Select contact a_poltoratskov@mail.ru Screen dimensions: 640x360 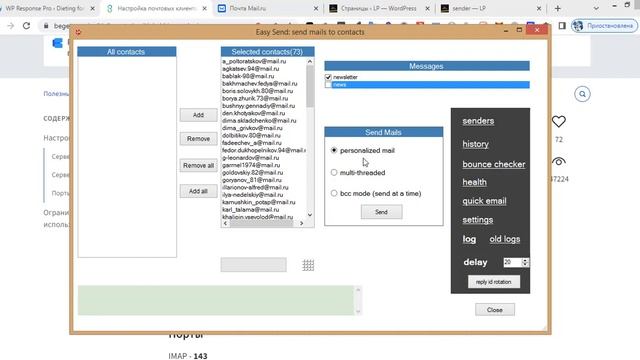[254, 61]
